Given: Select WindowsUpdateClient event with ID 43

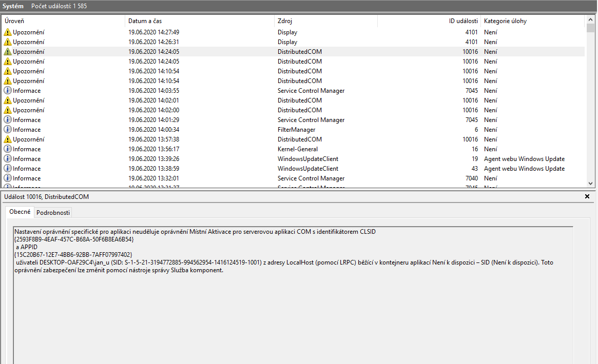Looking at the screenshot, I should pos(308,169).
